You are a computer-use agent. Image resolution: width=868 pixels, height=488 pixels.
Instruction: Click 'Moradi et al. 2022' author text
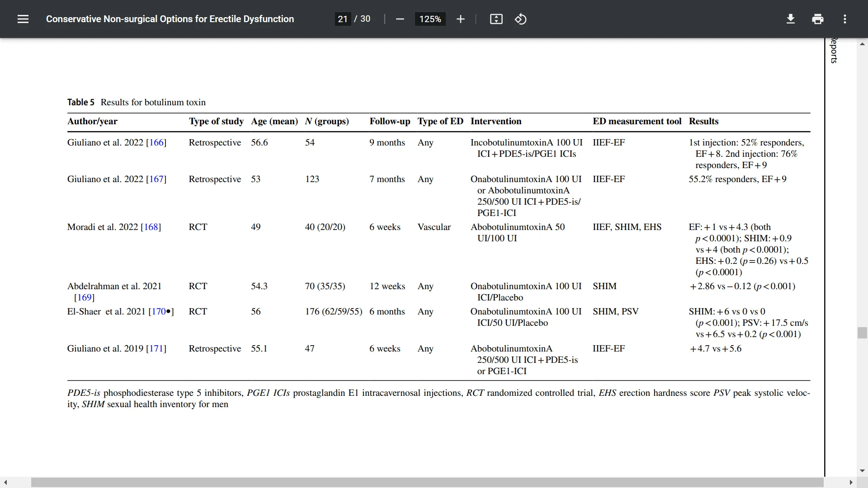pyautogui.click(x=103, y=227)
